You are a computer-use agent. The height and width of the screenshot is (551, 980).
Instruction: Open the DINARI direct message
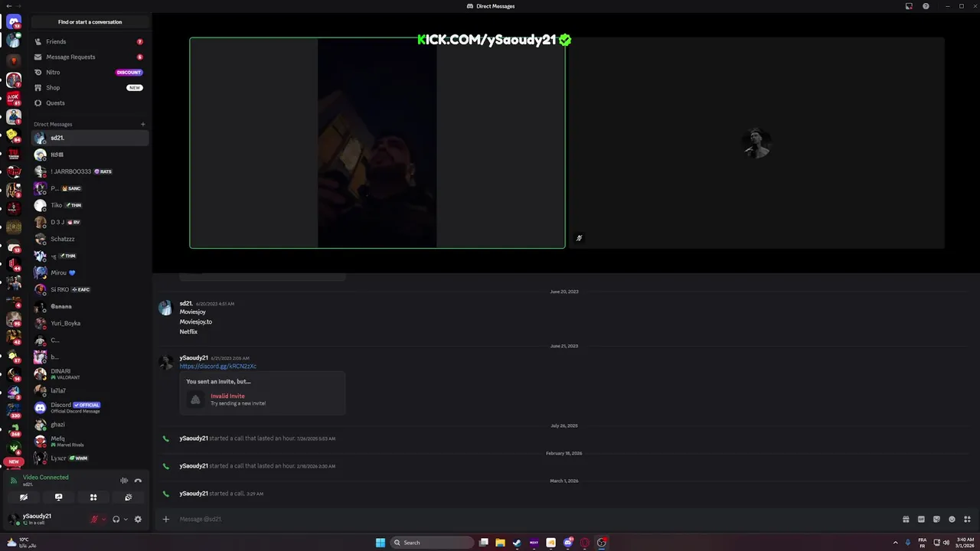(x=90, y=373)
